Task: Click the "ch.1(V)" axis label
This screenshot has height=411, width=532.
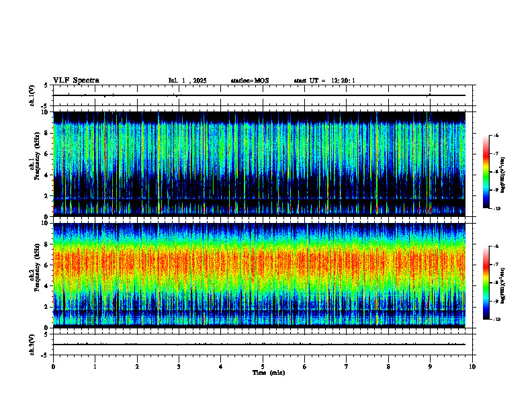Action: point(32,95)
